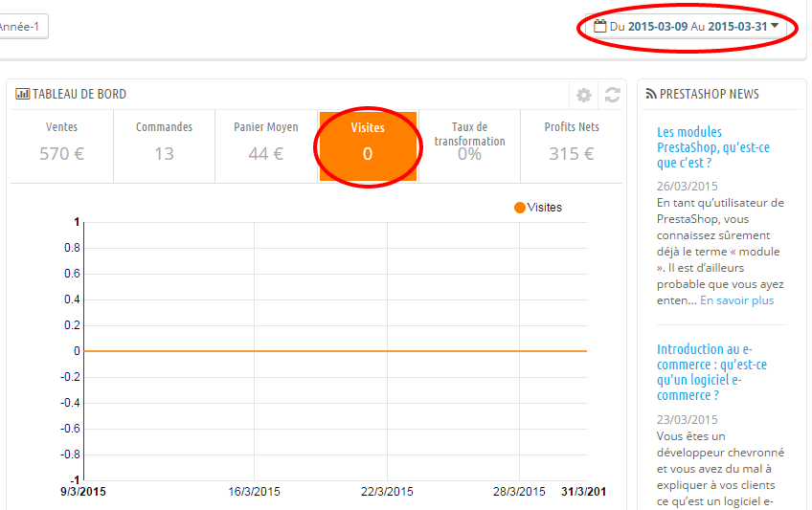The image size is (812, 510).
Task: Click the RSS icon next to PrestaShop News
Action: (650, 94)
